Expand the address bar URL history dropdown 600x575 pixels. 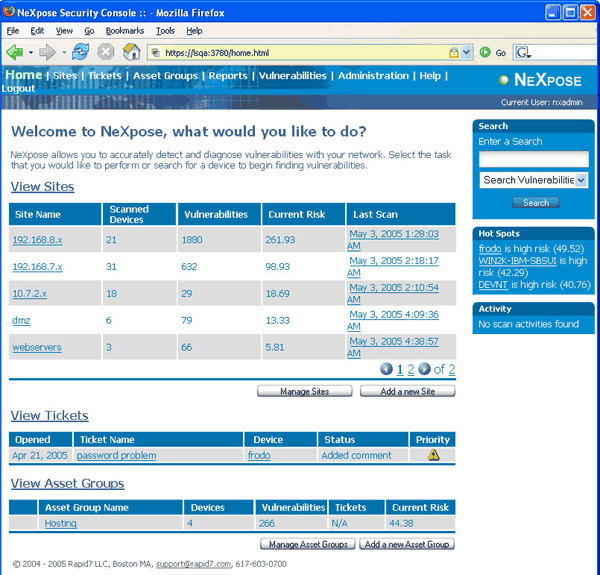tap(468, 52)
